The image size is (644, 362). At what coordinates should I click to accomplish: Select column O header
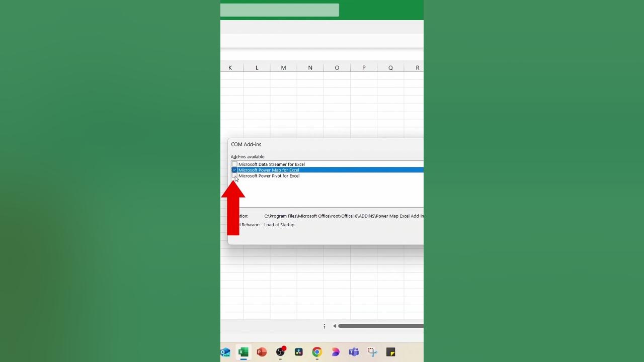pos(337,68)
